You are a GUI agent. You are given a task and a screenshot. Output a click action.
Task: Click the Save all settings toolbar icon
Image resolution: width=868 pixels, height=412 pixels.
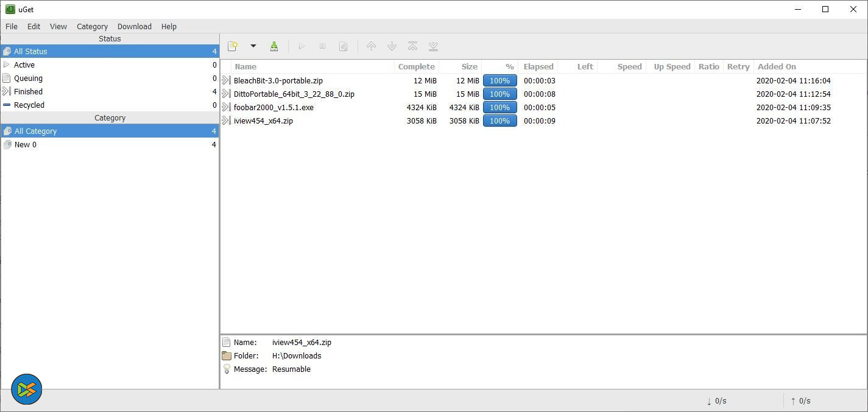(274, 46)
